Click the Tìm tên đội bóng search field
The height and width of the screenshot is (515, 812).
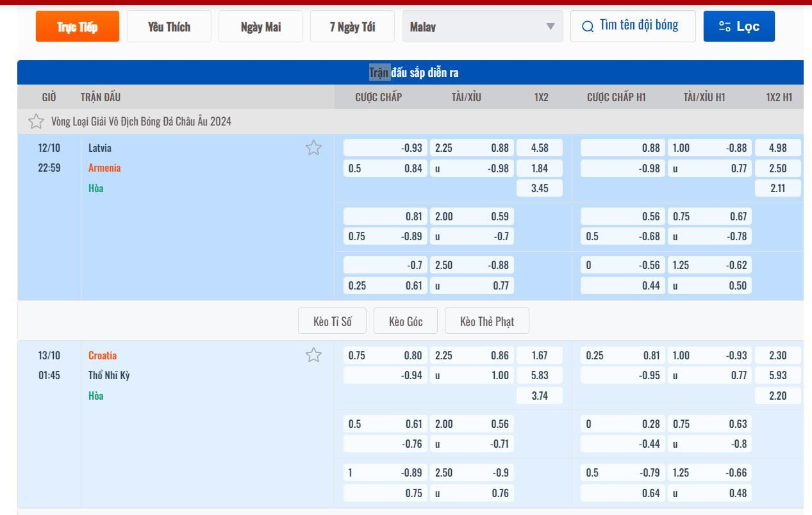click(x=638, y=26)
